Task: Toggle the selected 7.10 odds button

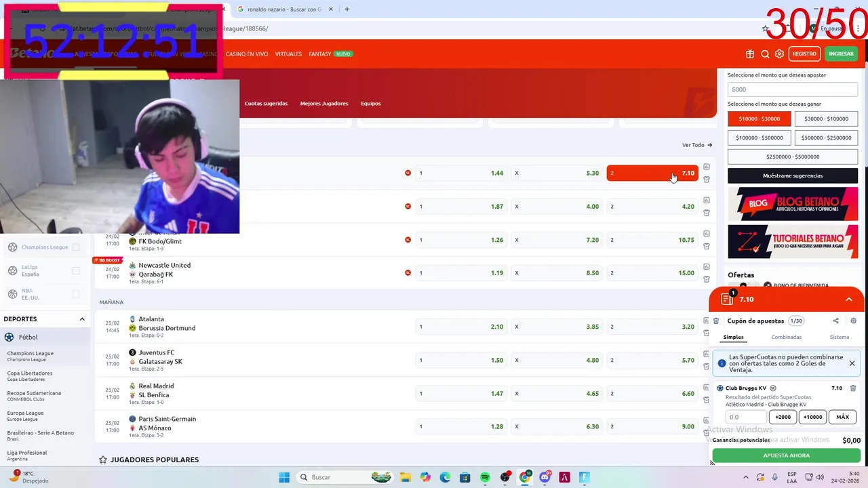Action: click(x=652, y=173)
